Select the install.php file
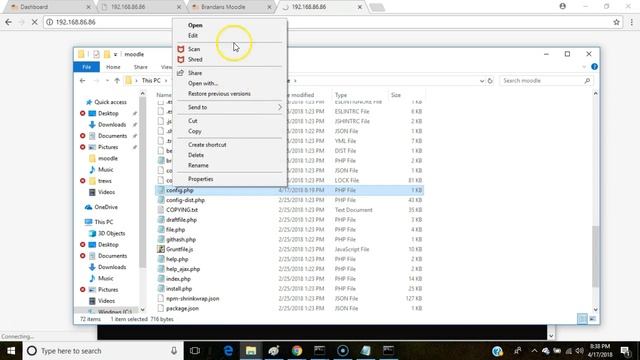This screenshot has height=360, width=640. coord(179,289)
